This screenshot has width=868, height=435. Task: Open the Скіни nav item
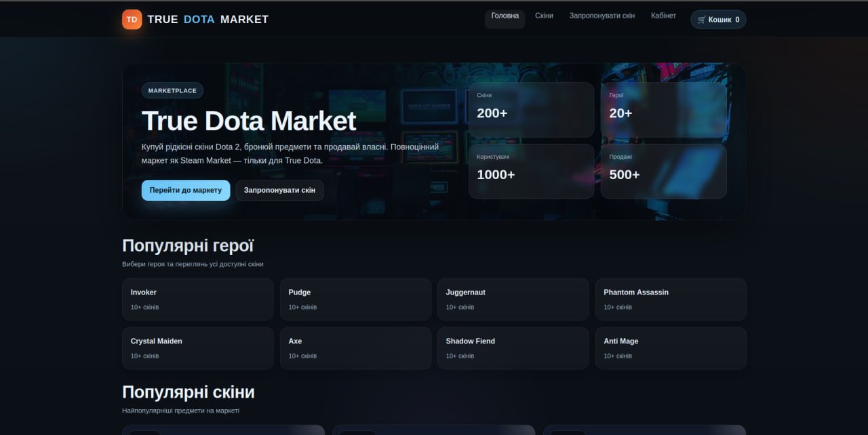(544, 16)
